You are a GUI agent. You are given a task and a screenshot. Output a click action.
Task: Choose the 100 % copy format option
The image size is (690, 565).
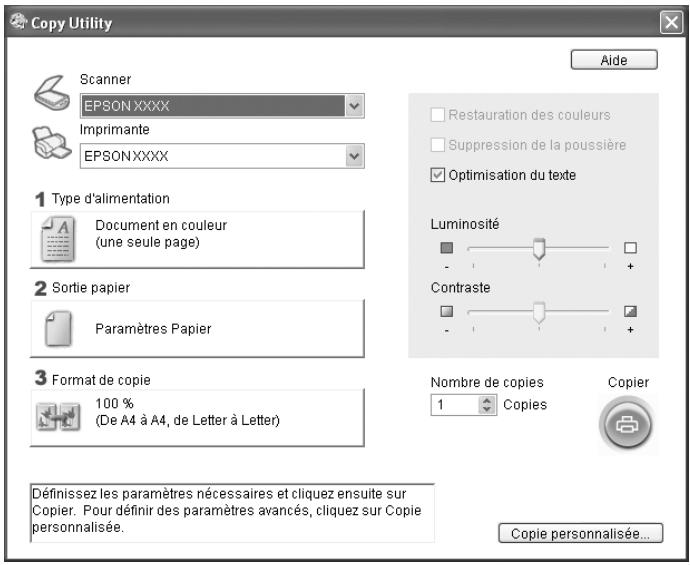(x=197, y=418)
